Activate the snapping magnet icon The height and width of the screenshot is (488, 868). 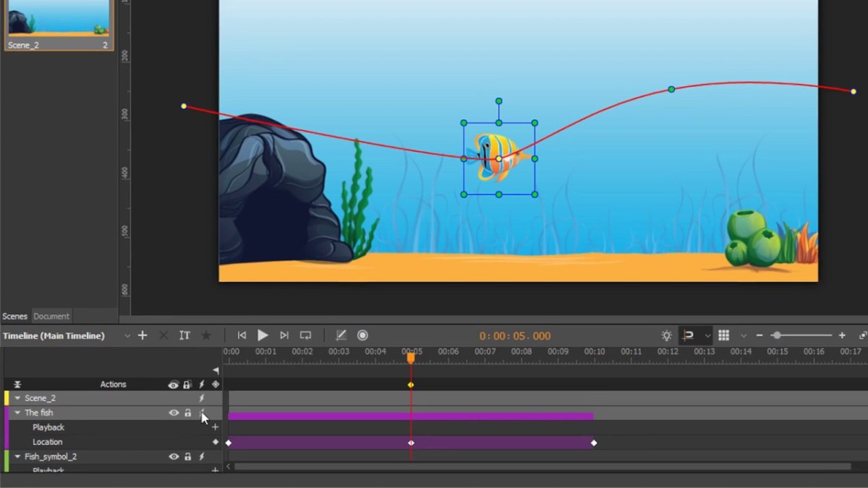point(688,335)
